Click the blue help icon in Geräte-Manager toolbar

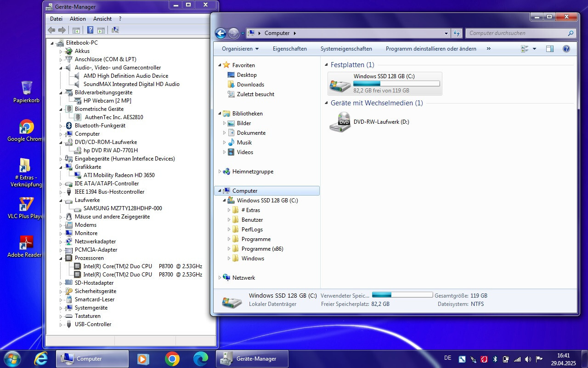(90, 30)
